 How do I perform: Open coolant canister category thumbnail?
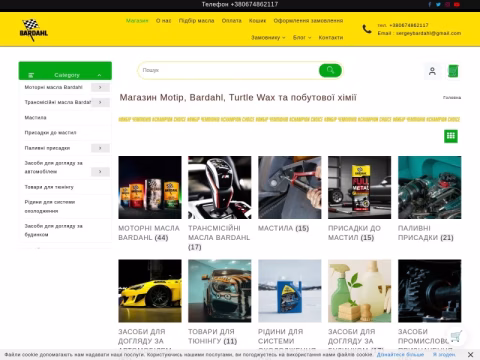(290, 291)
